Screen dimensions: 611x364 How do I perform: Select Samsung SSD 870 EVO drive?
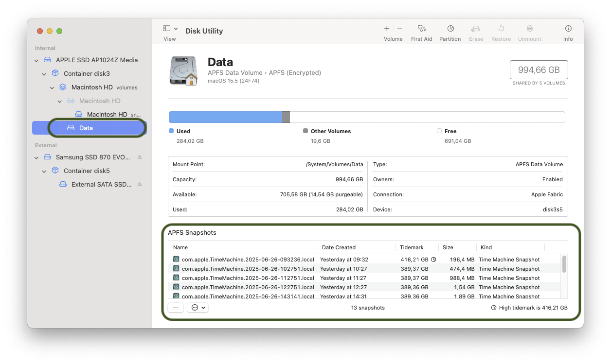pos(93,157)
